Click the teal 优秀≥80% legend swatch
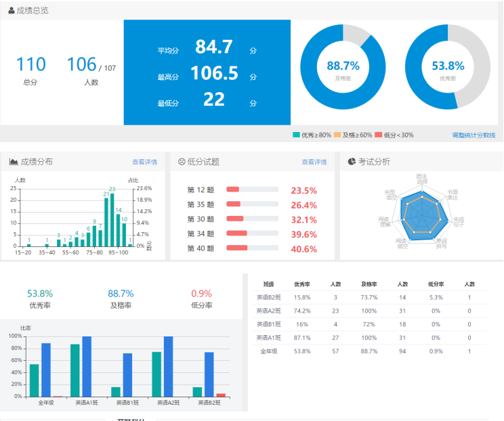Viewport: 504px width, 421px height. click(x=296, y=135)
